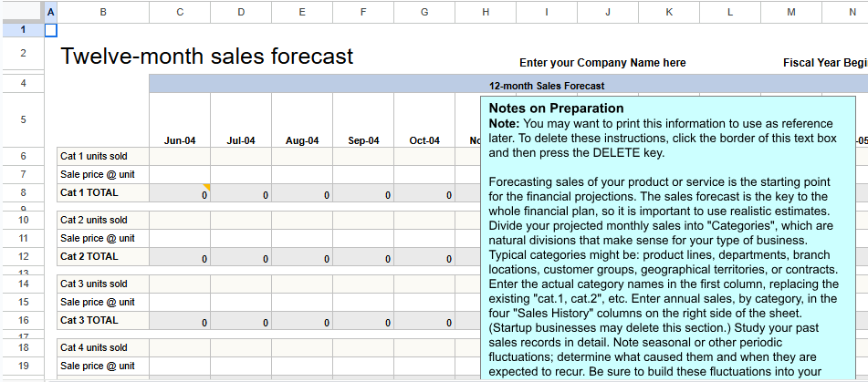The image size is (868, 382).
Task: Select row 8 header
Action: point(23,193)
